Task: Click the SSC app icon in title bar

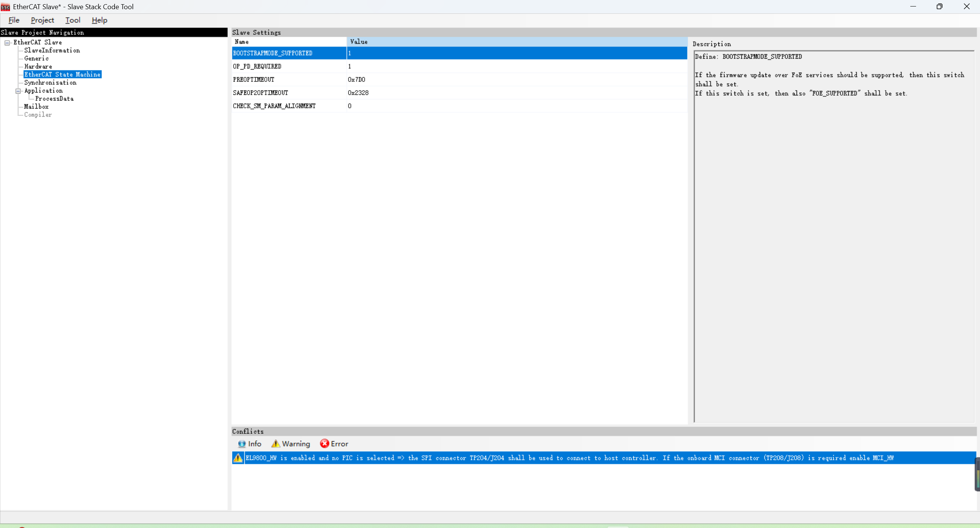Action: click(x=5, y=7)
